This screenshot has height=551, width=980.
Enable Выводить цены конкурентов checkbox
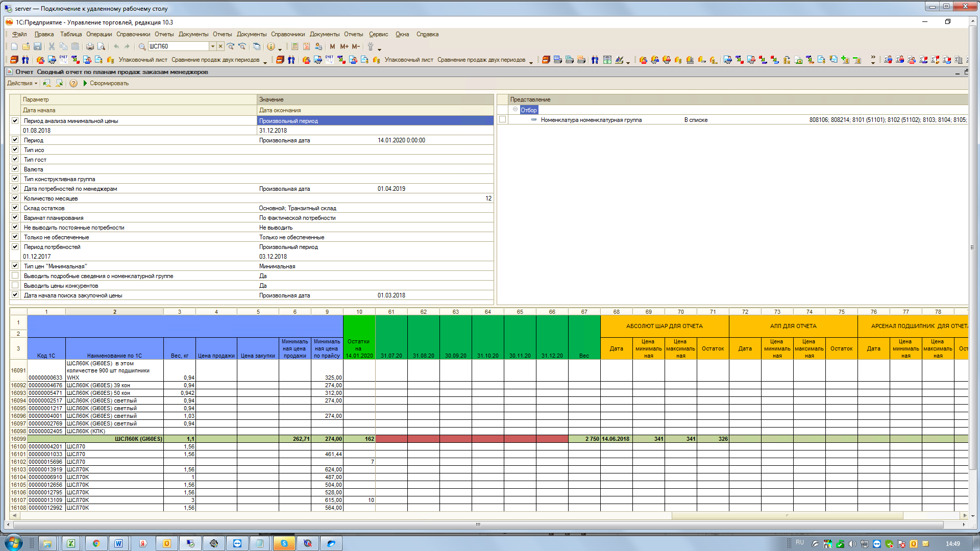[x=15, y=285]
